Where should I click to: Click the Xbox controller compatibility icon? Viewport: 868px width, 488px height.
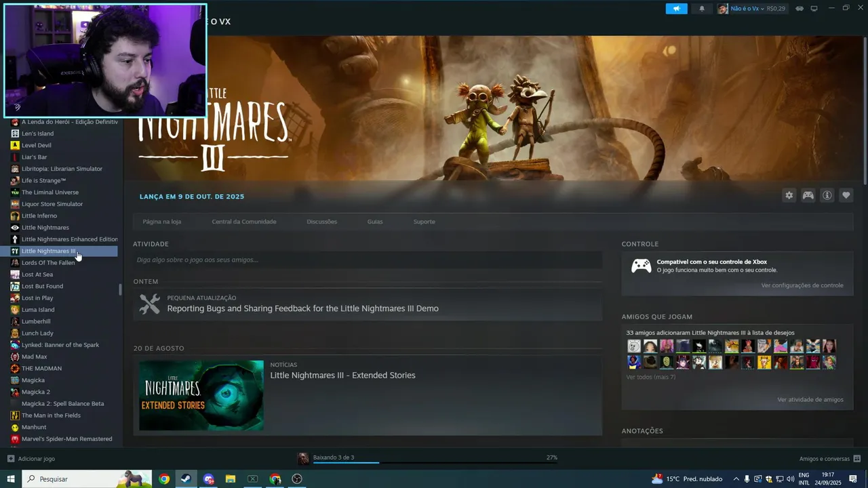pyautogui.click(x=641, y=266)
